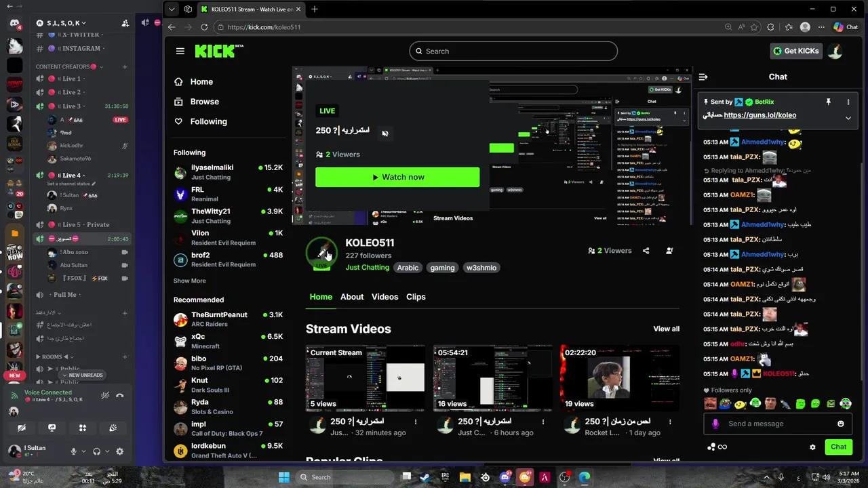Open ilyaselmaliki followed channel
The image size is (868, 488).
pos(229,172)
